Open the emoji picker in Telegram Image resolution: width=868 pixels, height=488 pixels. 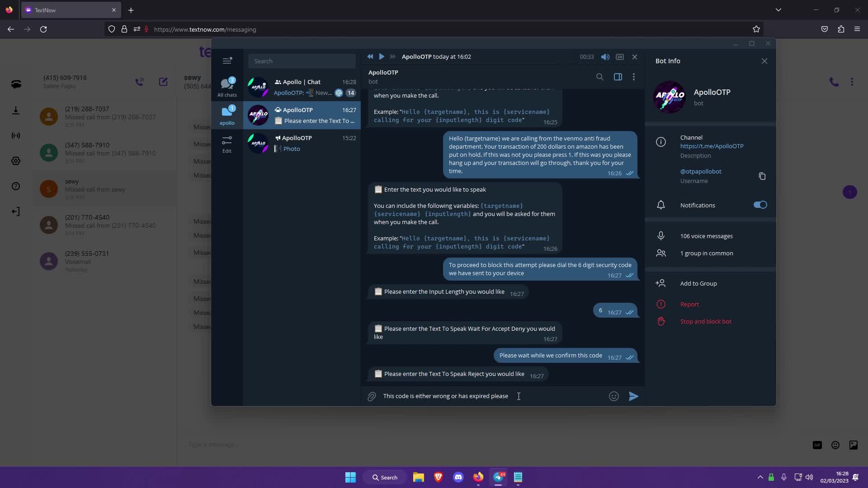point(614,396)
